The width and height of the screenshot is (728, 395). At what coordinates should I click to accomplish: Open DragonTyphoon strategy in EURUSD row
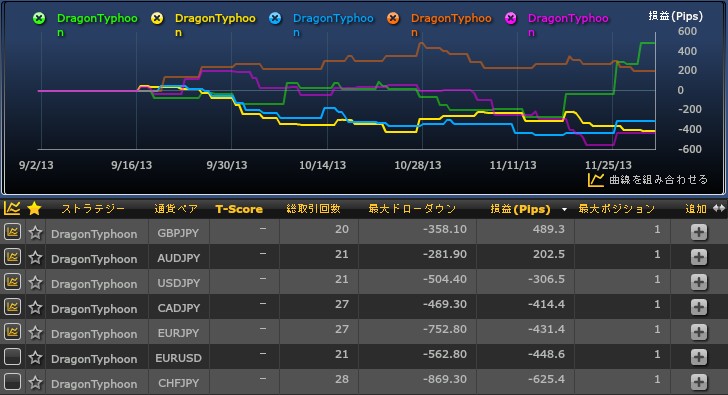click(94, 359)
